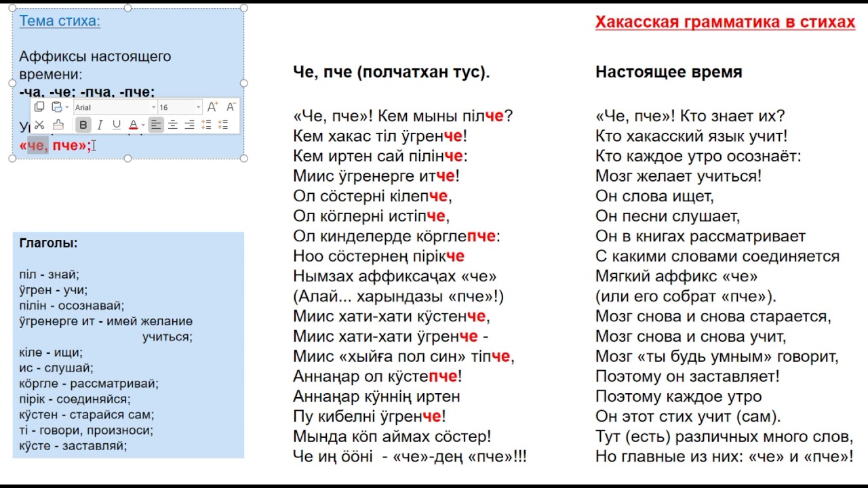Toggle Italic formatting
The height and width of the screenshot is (488, 868).
coord(100,125)
